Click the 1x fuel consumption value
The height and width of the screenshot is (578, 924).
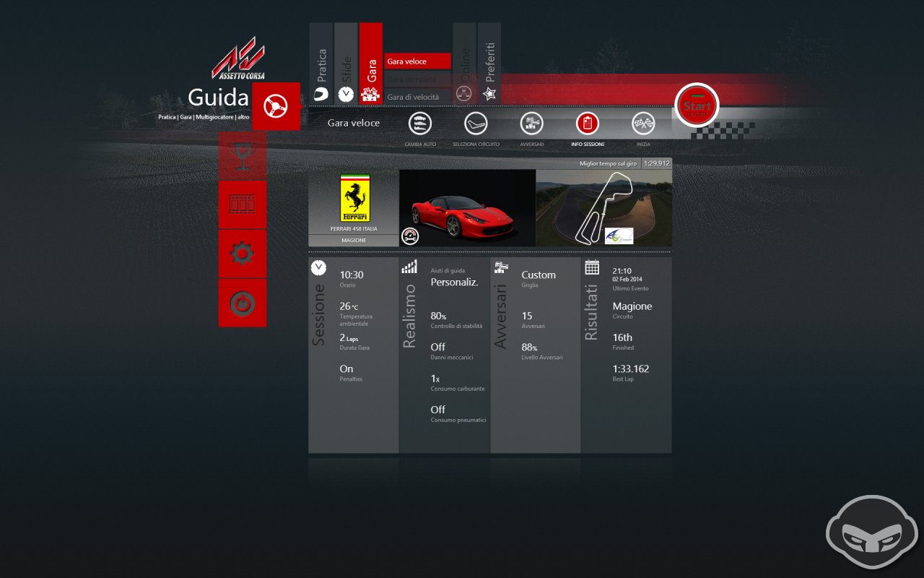435,379
